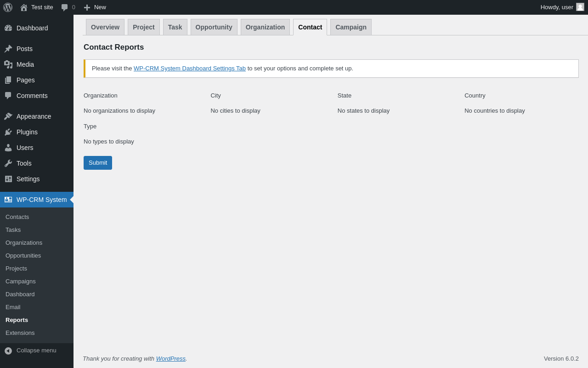Click the WordPress logo icon
The width and height of the screenshot is (588, 368).
(x=8, y=7)
